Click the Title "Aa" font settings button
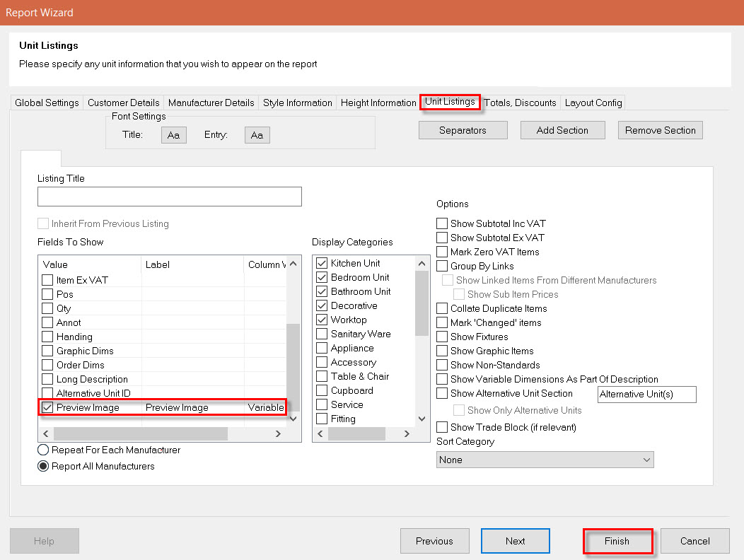This screenshot has width=744, height=560. (173, 134)
